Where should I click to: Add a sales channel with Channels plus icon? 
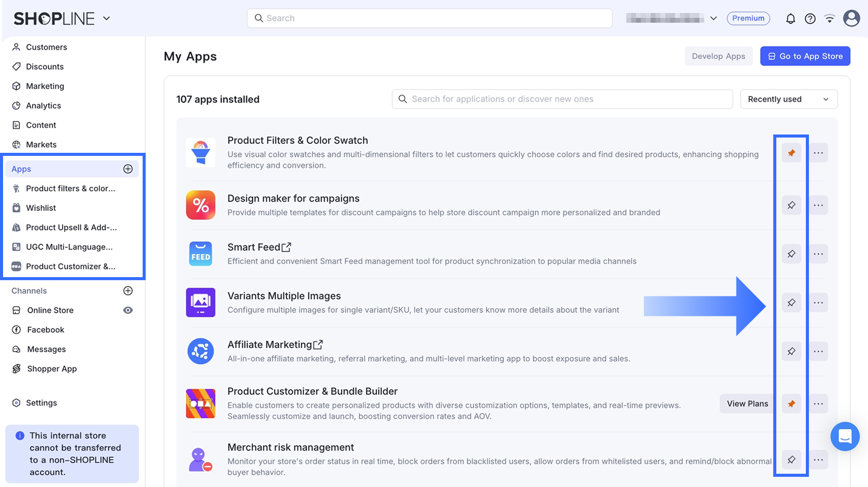click(x=128, y=291)
